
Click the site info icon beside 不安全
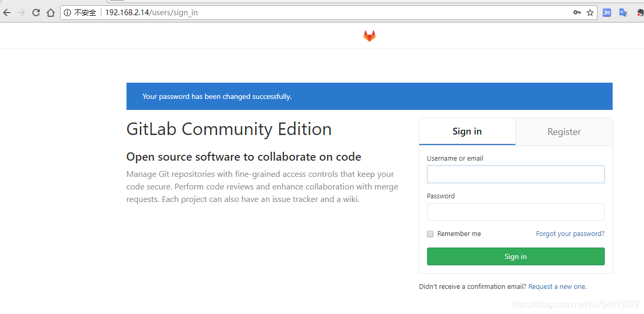67,13
